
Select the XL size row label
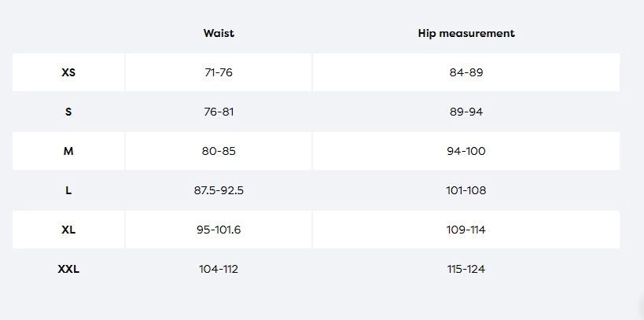coord(68,230)
